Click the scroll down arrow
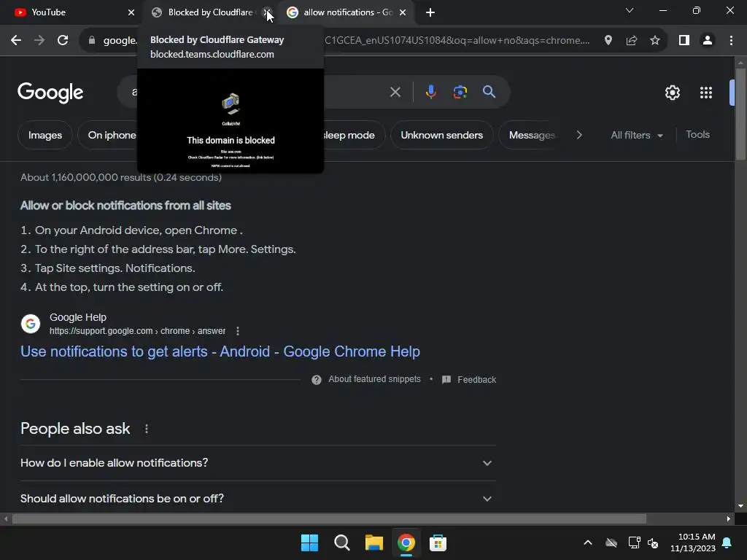Viewport: 747px width, 560px height. point(740,506)
